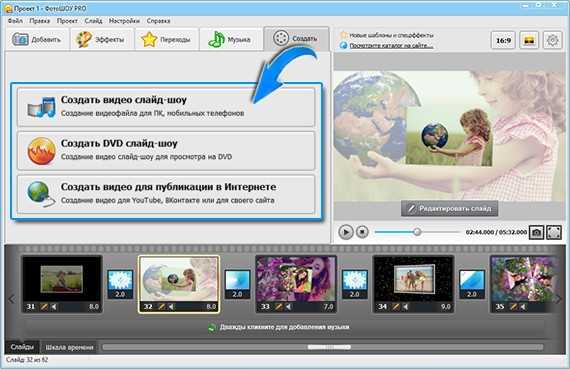Click the pencil edit icon on slide 34
This screenshot has height=369, width=570.
396,307
